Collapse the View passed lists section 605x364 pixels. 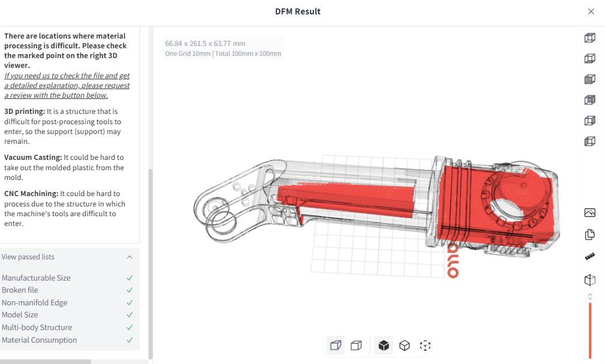click(x=130, y=257)
